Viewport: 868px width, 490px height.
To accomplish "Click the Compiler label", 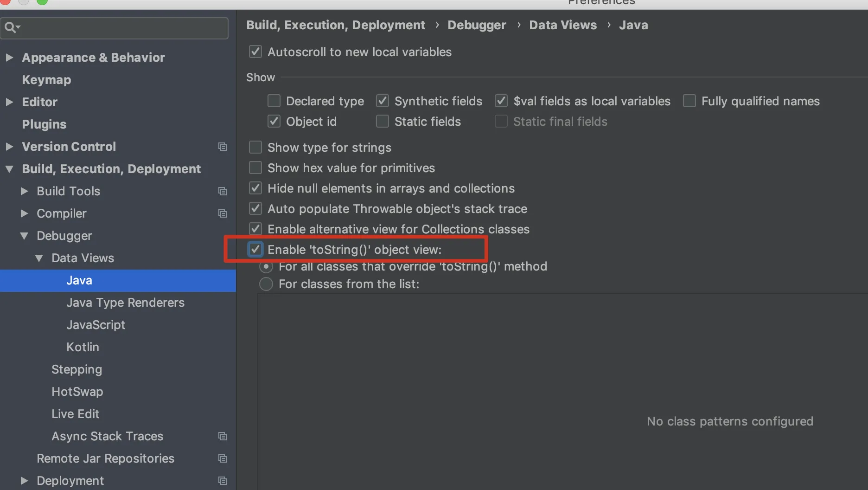I will [x=61, y=213].
